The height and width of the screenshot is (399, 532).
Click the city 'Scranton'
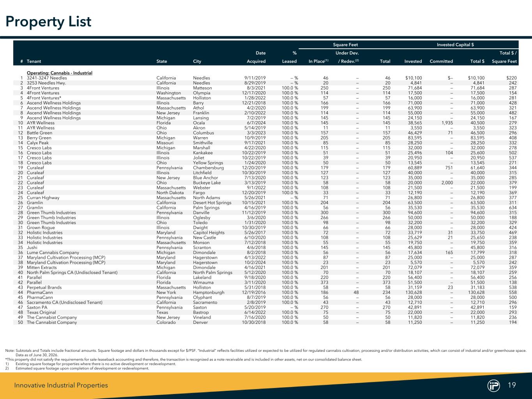(x=202, y=247)
